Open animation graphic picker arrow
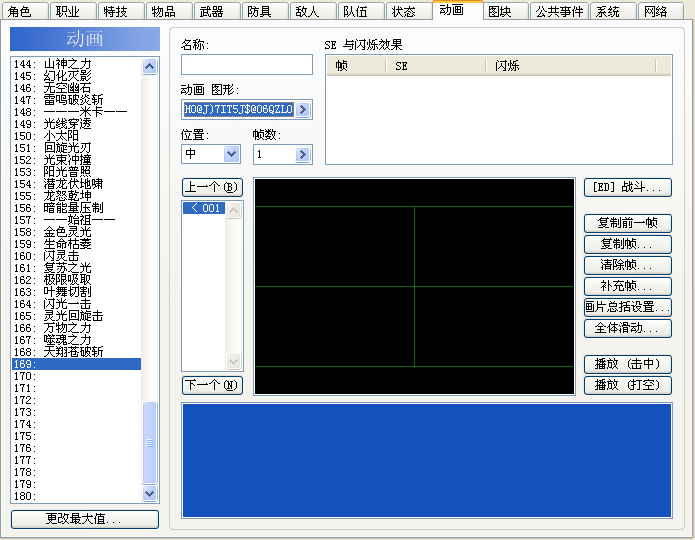 pos(303,110)
